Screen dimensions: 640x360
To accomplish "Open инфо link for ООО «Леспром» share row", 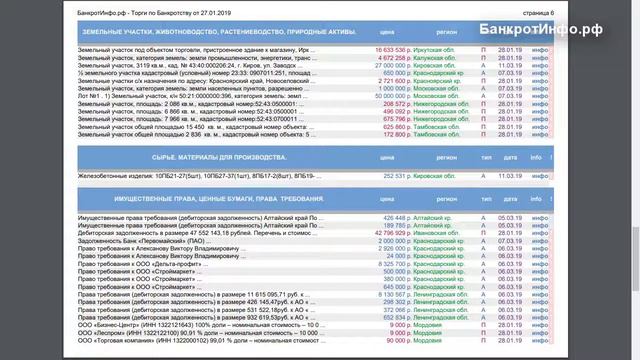I will click(x=540, y=333).
